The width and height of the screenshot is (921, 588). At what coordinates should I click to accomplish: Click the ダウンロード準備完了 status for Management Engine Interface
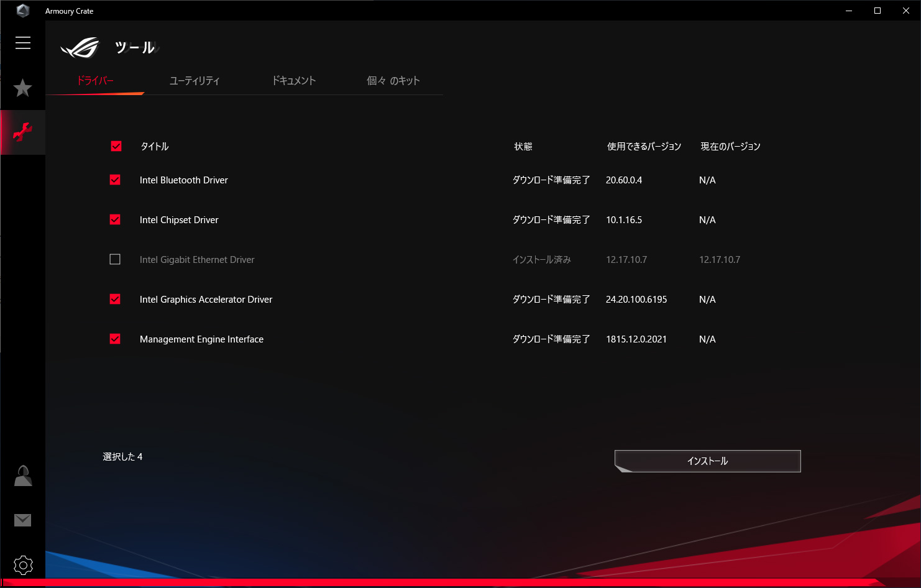click(x=551, y=339)
